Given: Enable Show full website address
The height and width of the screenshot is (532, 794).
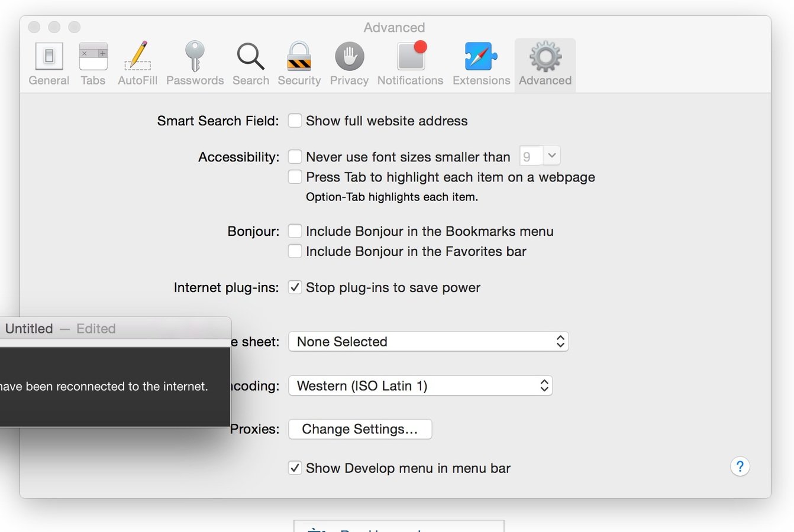Looking at the screenshot, I should (295, 121).
